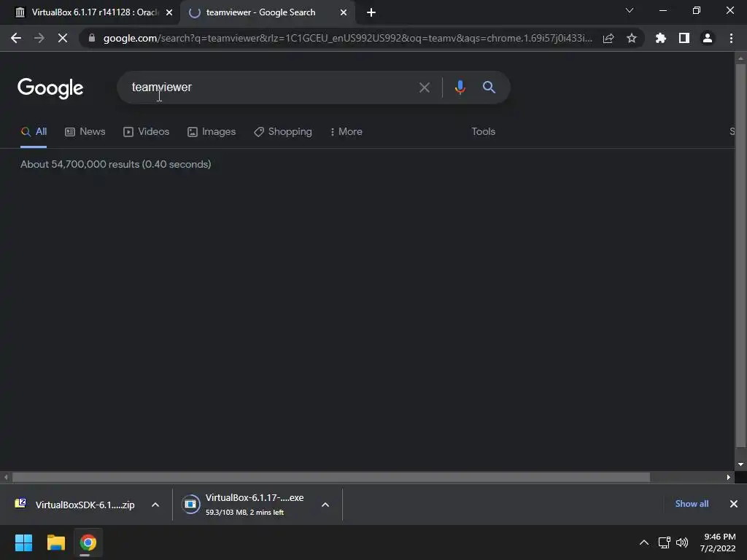Click the scroll down arrow

coord(740,464)
